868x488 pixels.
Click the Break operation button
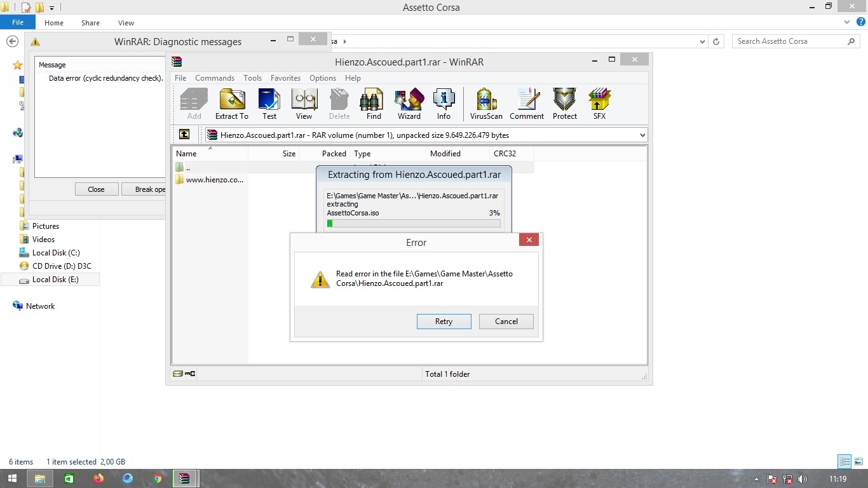tap(145, 189)
